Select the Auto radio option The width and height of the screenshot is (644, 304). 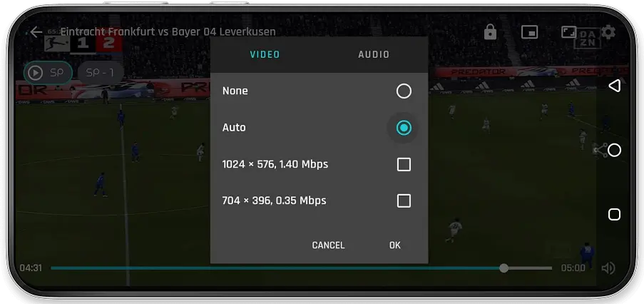pyautogui.click(x=404, y=128)
